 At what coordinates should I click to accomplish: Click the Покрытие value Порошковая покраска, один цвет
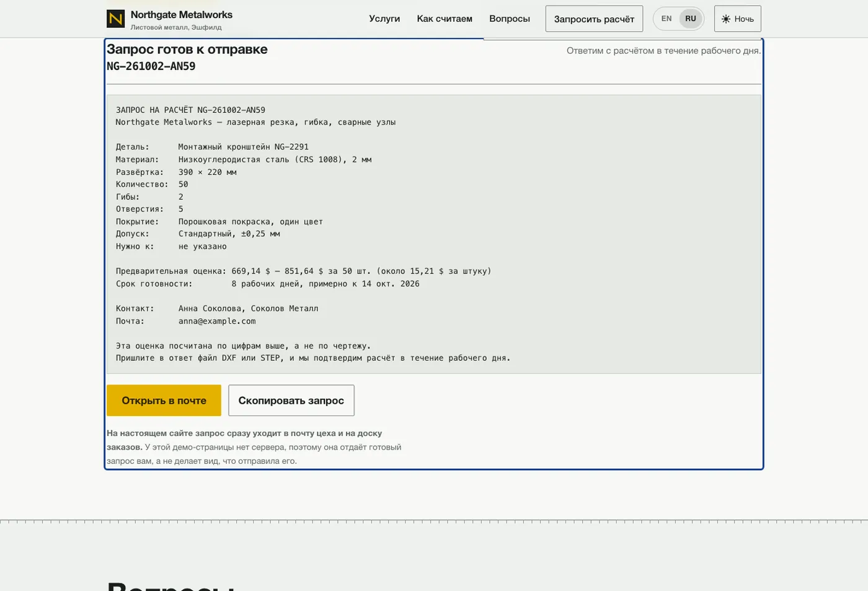tap(250, 221)
